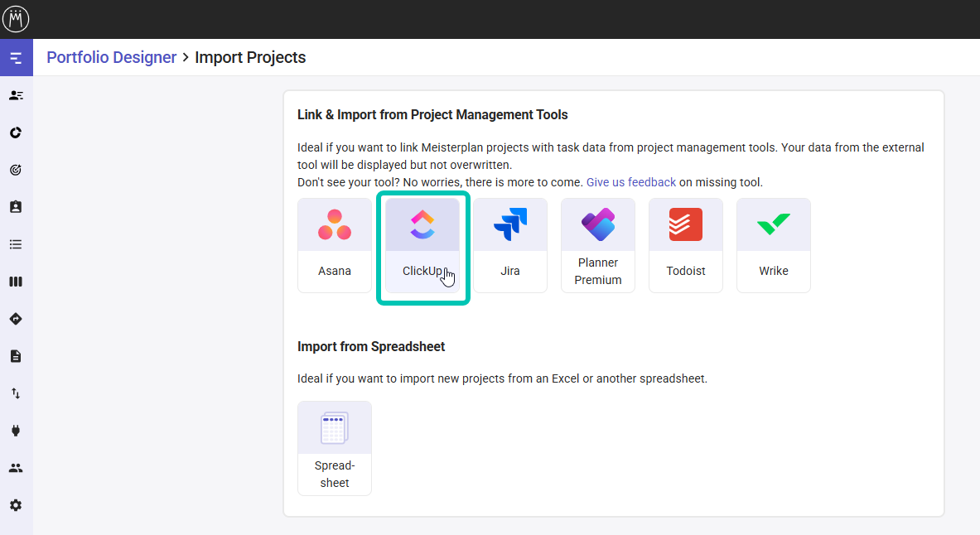This screenshot has height=535, width=980.
Task: Select the Wrike import tile
Action: point(774,246)
